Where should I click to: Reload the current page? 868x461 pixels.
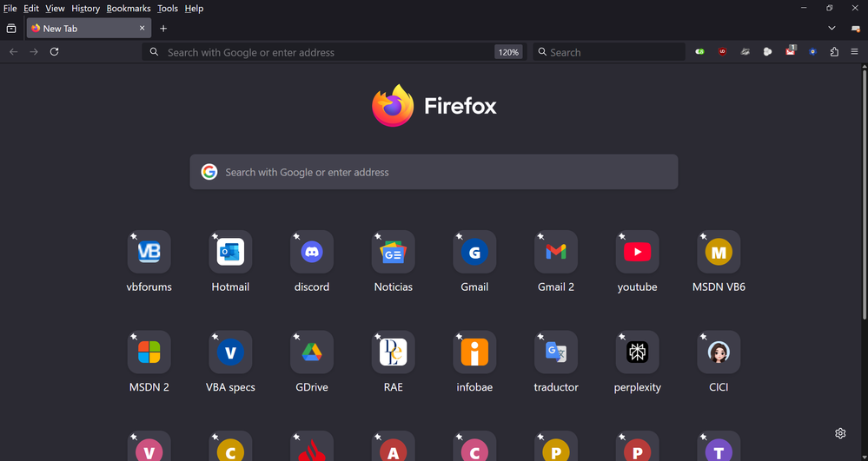click(54, 52)
